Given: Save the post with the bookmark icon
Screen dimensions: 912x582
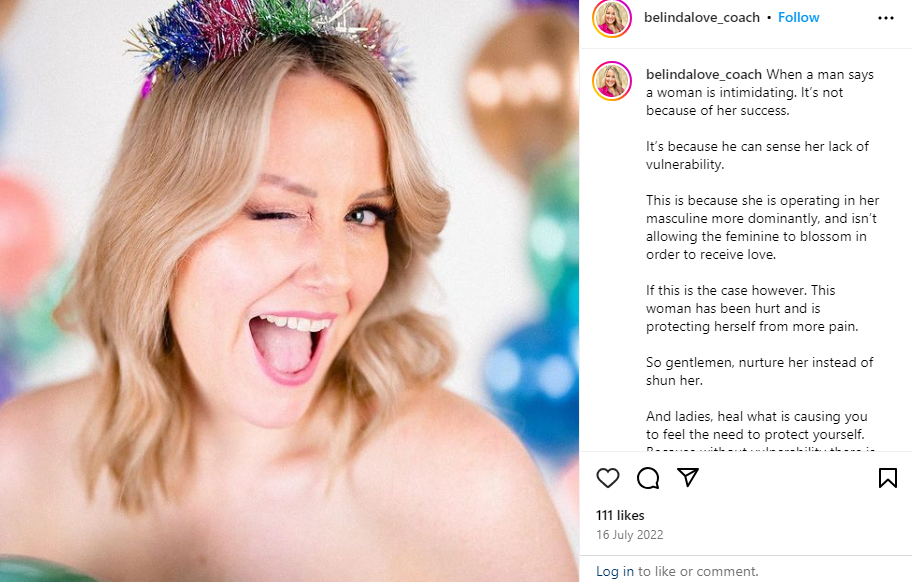Looking at the screenshot, I should click(887, 478).
